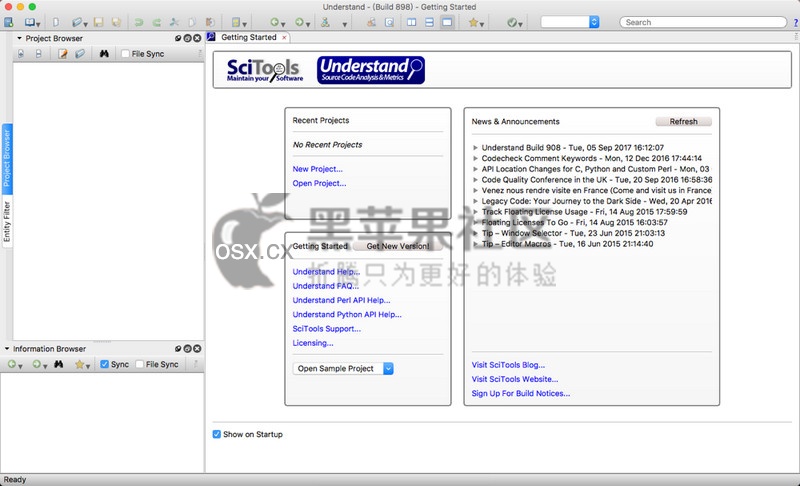Click the toolbar Search field
Screen dimensions: 800x486
(703, 22)
